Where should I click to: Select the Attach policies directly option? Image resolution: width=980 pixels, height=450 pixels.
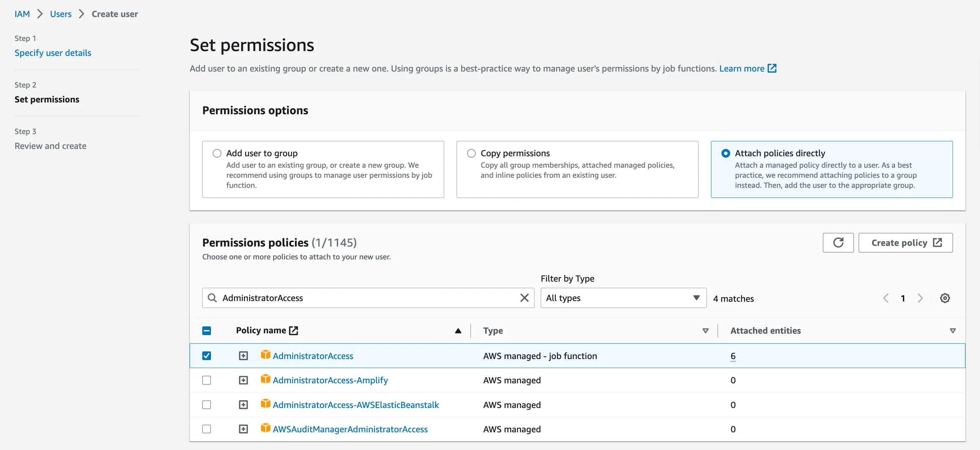(726, 153)
